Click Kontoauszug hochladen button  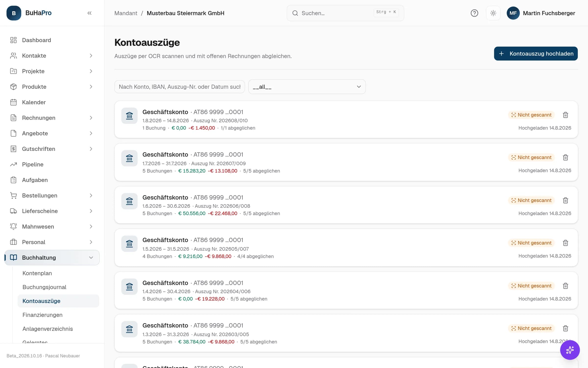[x=536, y=53]
